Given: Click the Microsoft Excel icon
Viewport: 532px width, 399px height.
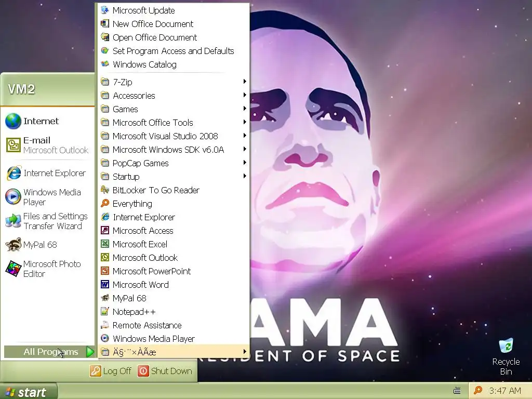Looking at the screenshot, I should [x=105, y=244].
